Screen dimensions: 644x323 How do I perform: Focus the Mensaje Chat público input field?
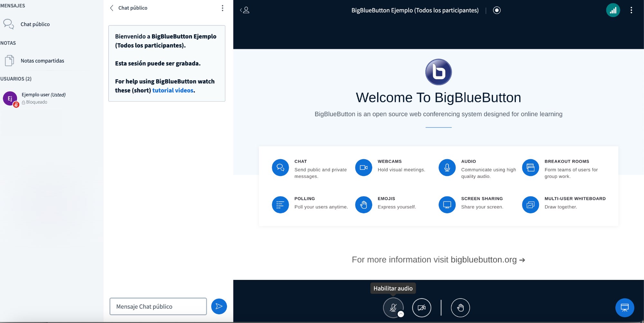click(158, 306)
